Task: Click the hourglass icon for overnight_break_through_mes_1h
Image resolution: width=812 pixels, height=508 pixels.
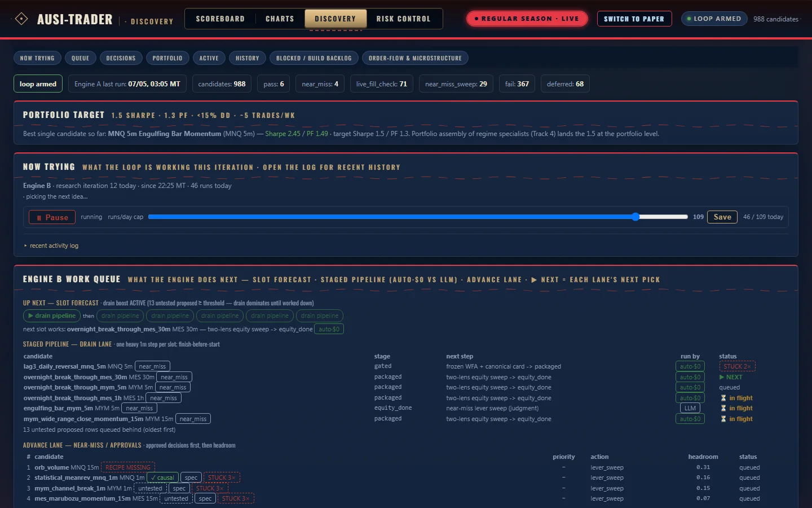Action: [723, 398]
